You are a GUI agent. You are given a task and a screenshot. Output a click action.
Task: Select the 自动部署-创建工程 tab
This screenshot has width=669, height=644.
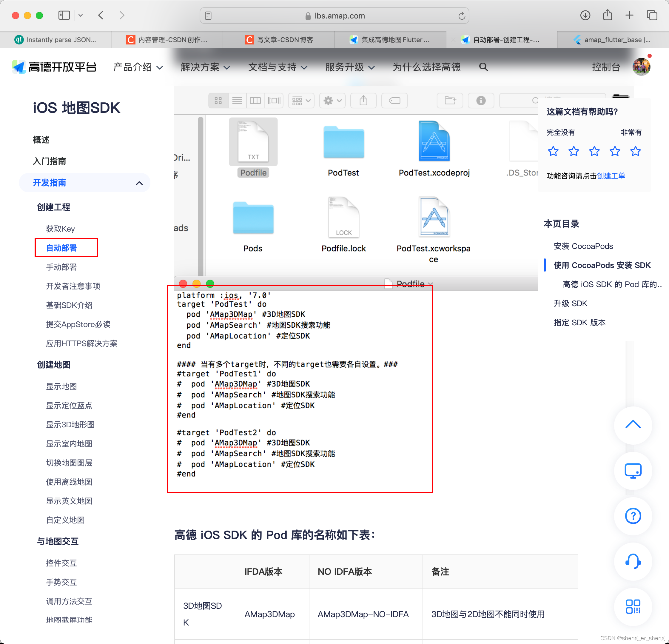[x=502, y=40]
